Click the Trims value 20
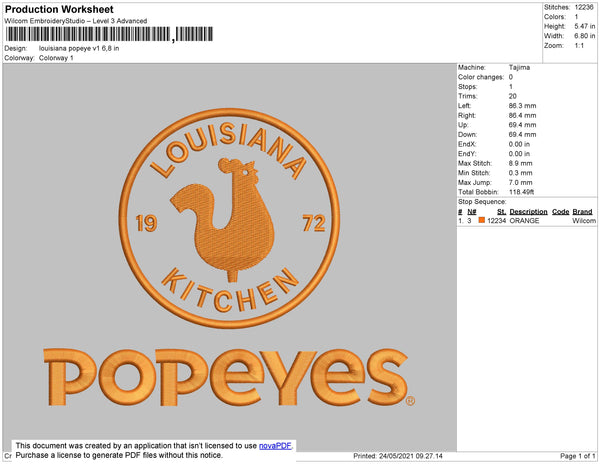This screenshot has height=464, width=600. click(x=513, y=96)
